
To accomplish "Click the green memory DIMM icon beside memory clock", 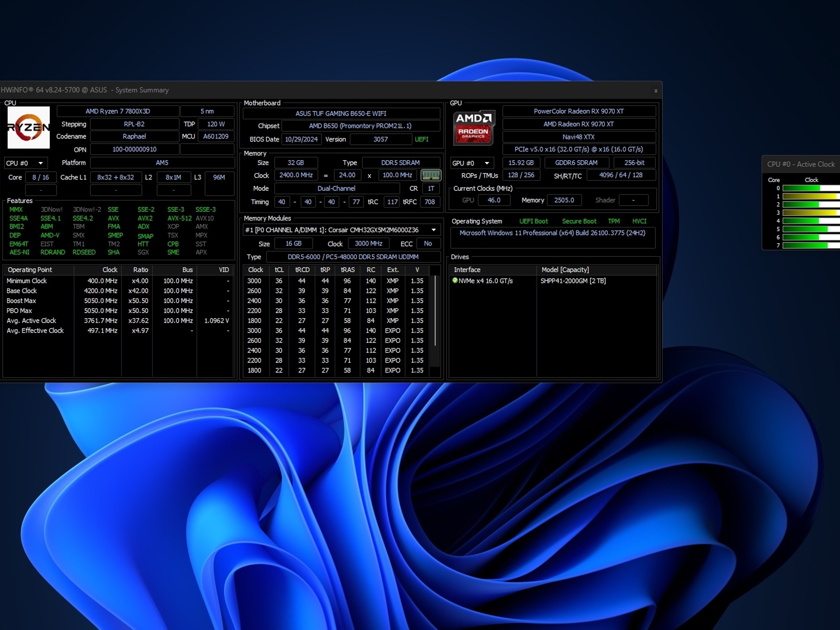I will [431, 175].
